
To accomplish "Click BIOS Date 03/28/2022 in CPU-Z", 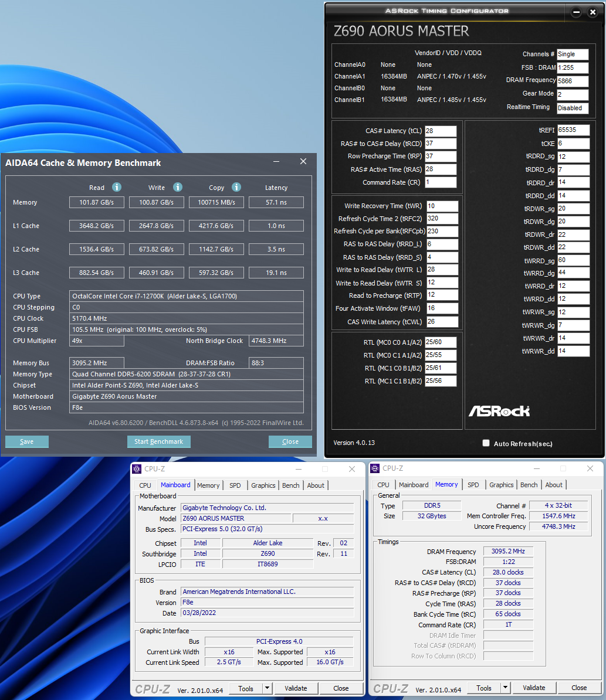I will click(267, 613).
